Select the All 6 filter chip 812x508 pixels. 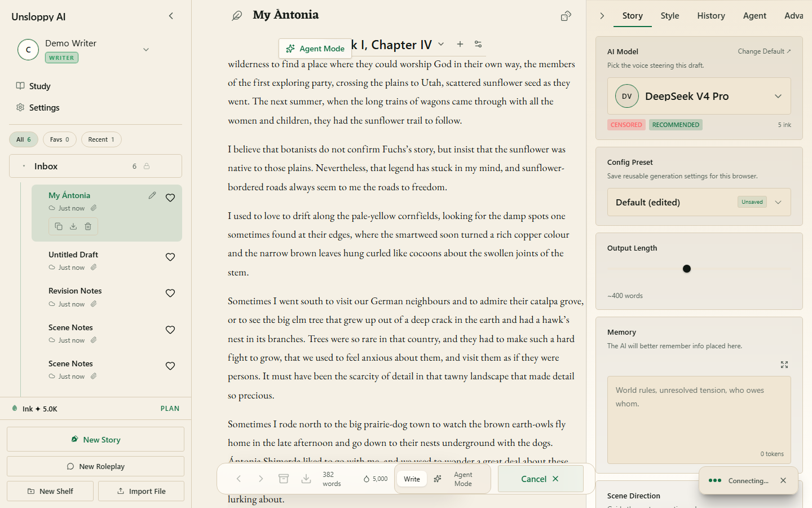(24, 139)
